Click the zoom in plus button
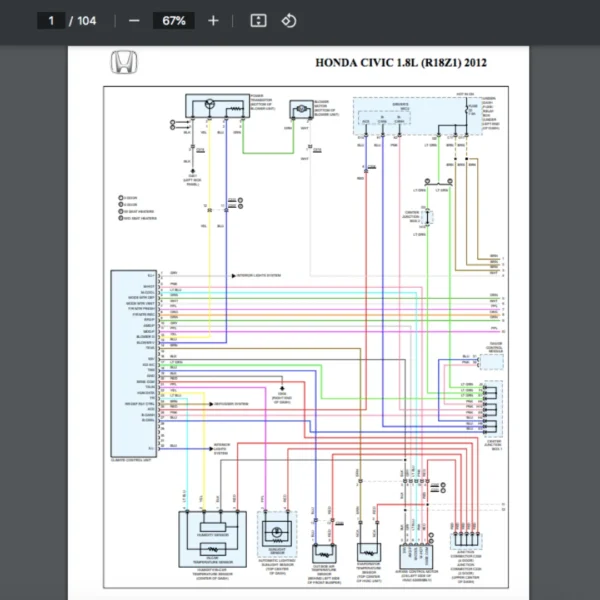600x600 pixels. click(213, 21)
